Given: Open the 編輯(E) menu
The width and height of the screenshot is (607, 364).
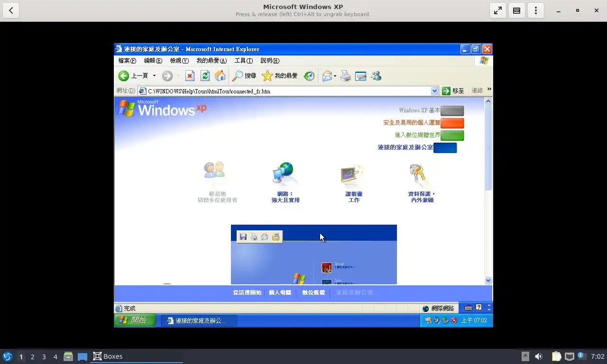Looking at the screenshot, I should coord(153,61).
